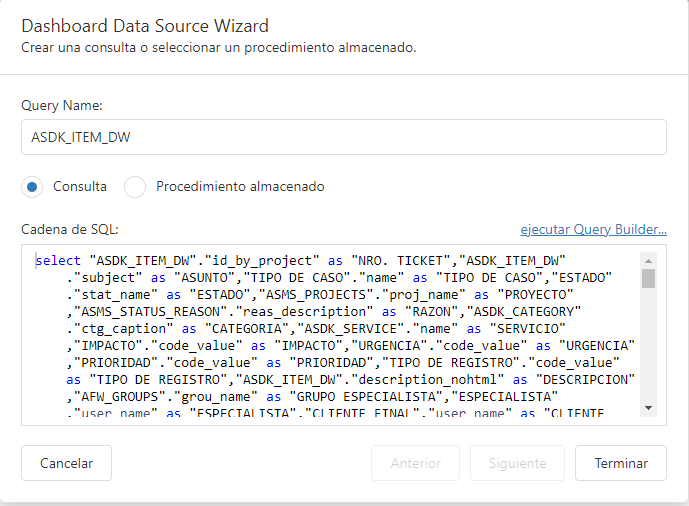Place cursor on the select keyword in SQL
The height and width of the screenshot is (506, 689).
pyautogui.click(x=58, y=260)
